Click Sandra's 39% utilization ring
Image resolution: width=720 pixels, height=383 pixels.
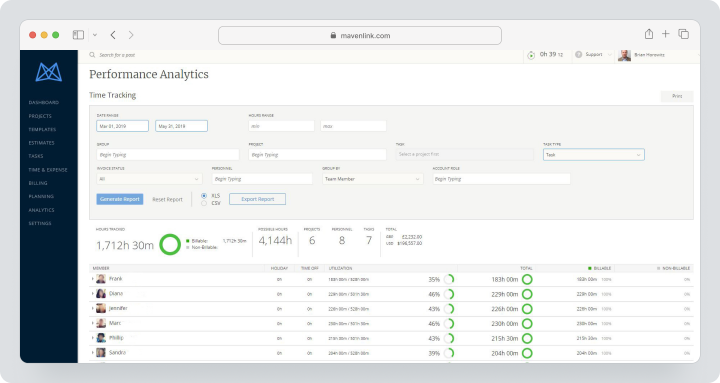point(449,353)
